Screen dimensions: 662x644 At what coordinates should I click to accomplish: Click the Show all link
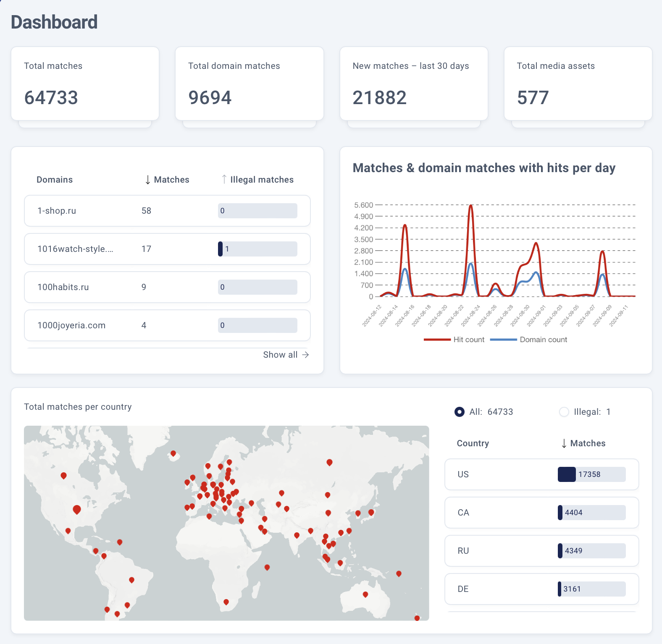pyautogui.click(x=286, y=355)
